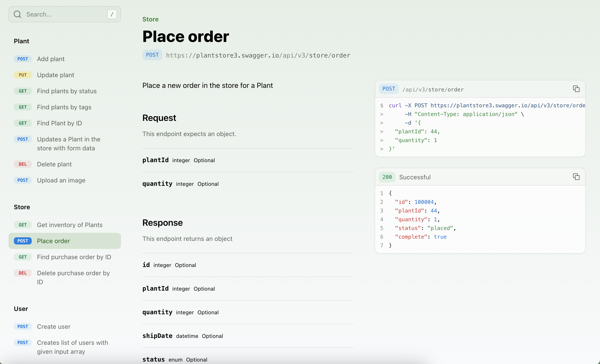Click the POST badge next to Add plant
The image size is (600, 364).
23,59
